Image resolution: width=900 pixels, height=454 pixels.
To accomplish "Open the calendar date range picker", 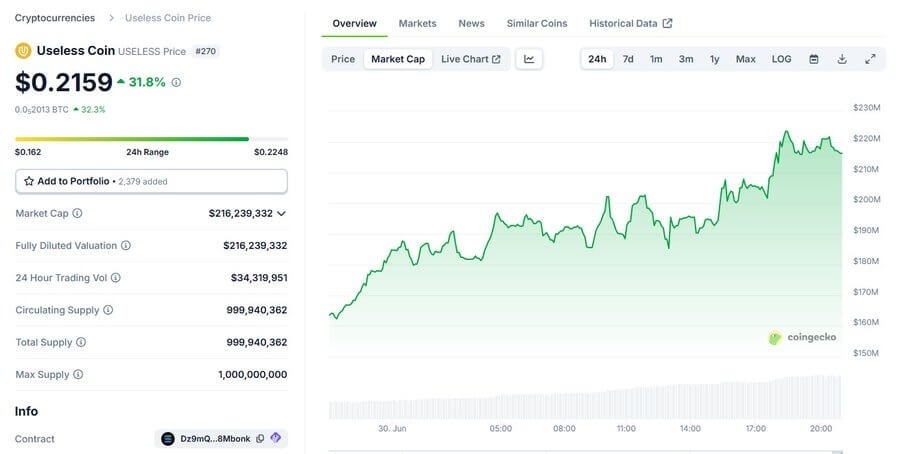I will pyautogui.click(x=814, y=59).
